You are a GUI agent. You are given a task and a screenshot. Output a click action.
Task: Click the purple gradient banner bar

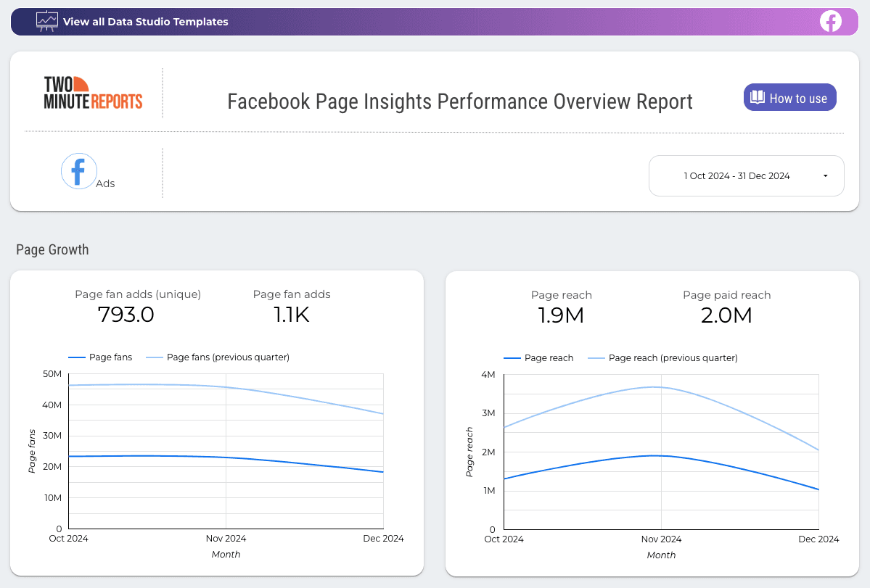tap(435, 21)
